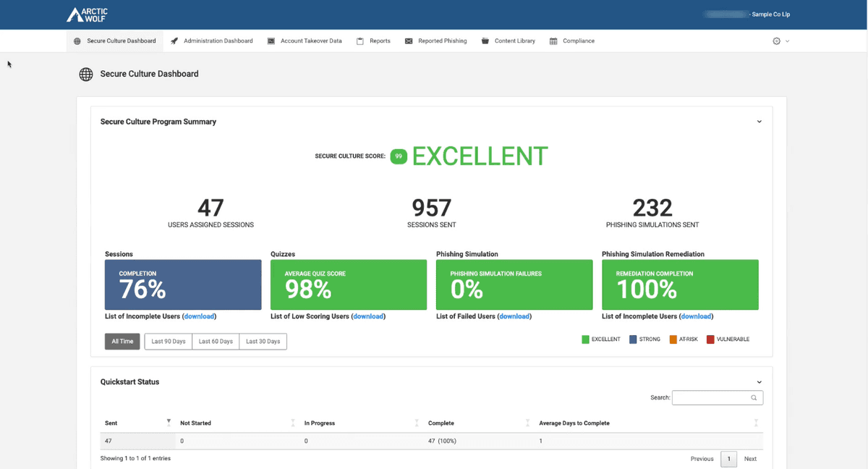Switch to Last 90 Days filter

click(169, 342)
